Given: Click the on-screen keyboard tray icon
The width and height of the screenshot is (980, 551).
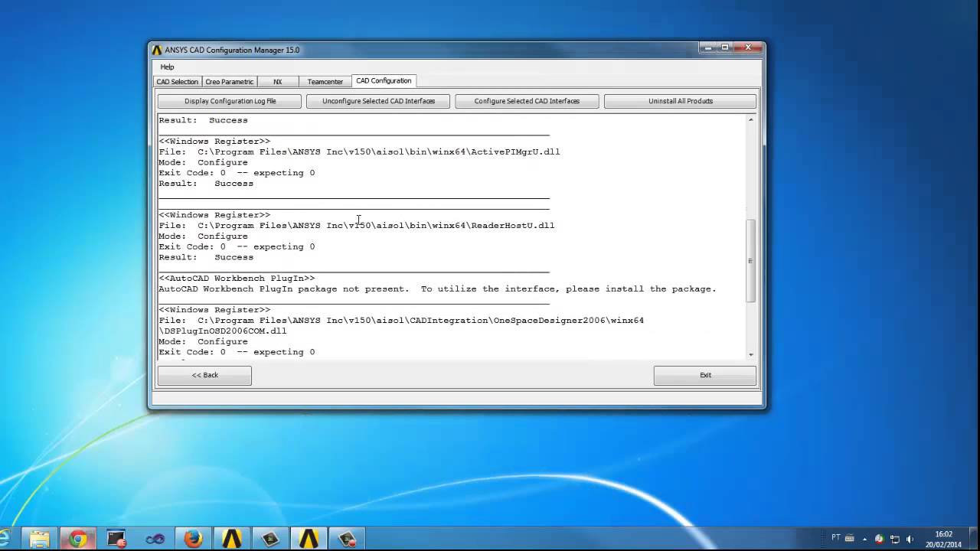Looking at the screenshot, I should (849, 538).
